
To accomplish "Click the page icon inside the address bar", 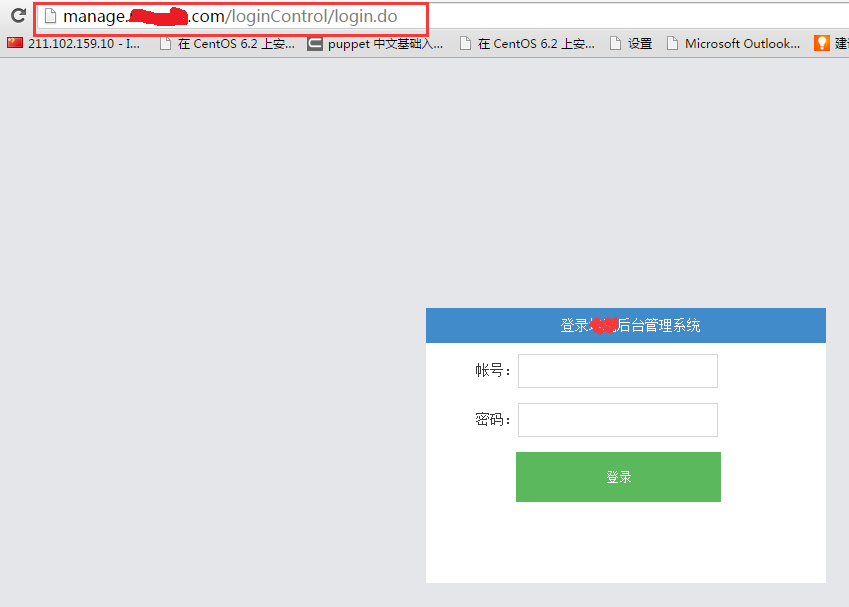I will click(50, 16).
